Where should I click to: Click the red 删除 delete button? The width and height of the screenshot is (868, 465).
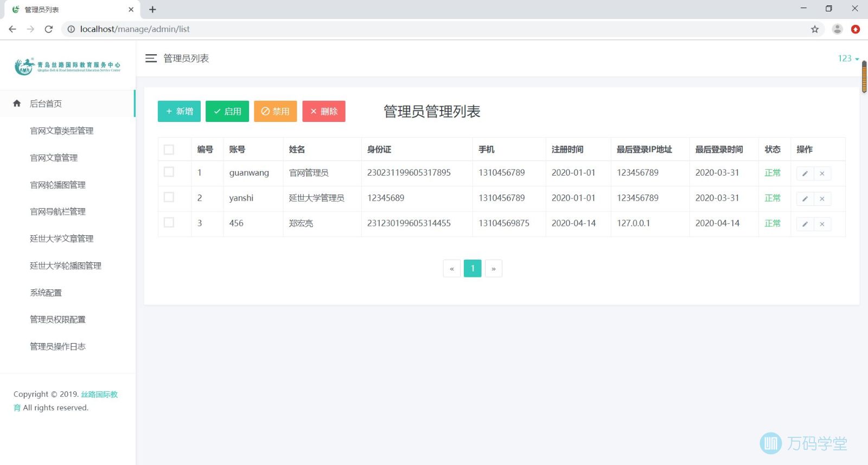pyautogui.click(x=324, y=111)
